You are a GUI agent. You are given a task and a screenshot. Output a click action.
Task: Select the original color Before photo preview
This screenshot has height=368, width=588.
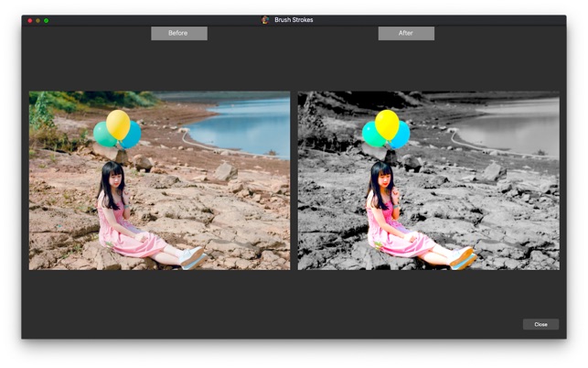[x=159, y=180]
